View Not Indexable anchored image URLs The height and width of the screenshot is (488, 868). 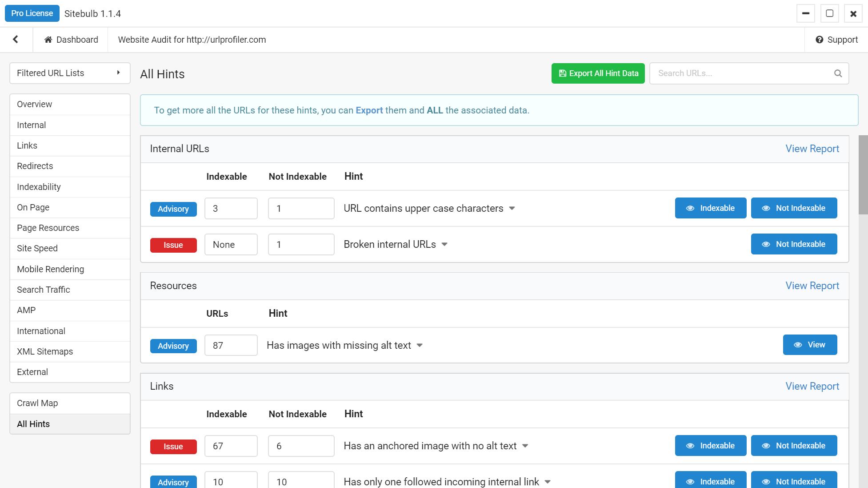click(x=794, y=446)
